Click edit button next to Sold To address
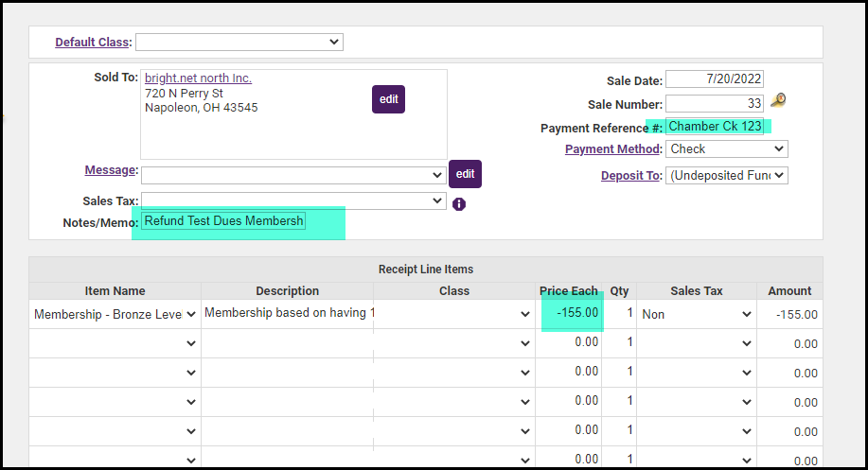Viewport: 868px width, 470px height. point(388,99)
